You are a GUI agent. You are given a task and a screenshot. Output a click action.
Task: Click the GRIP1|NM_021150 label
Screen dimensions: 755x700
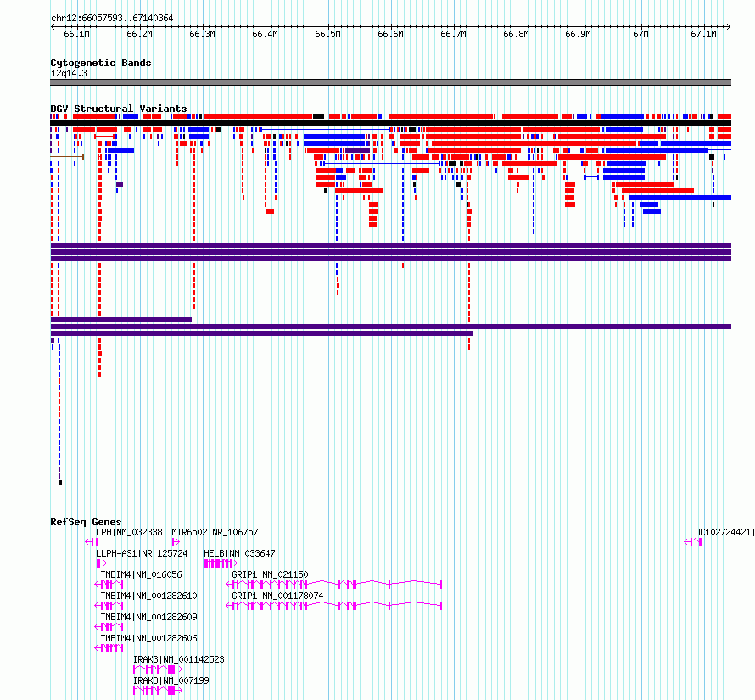coord(270,574)
